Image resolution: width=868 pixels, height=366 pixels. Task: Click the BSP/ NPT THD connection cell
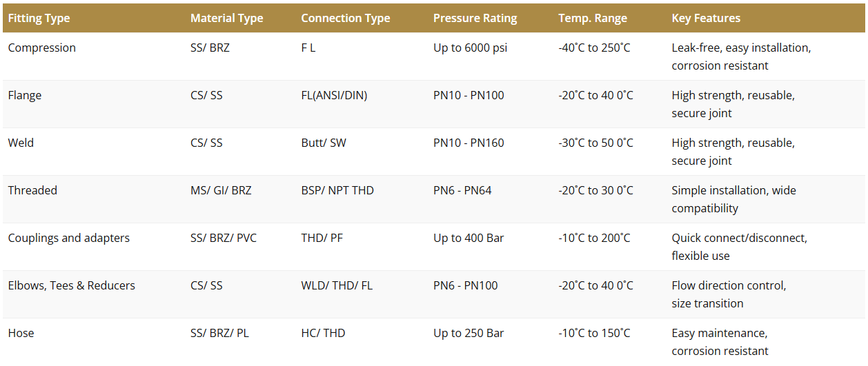pos(337,190)
